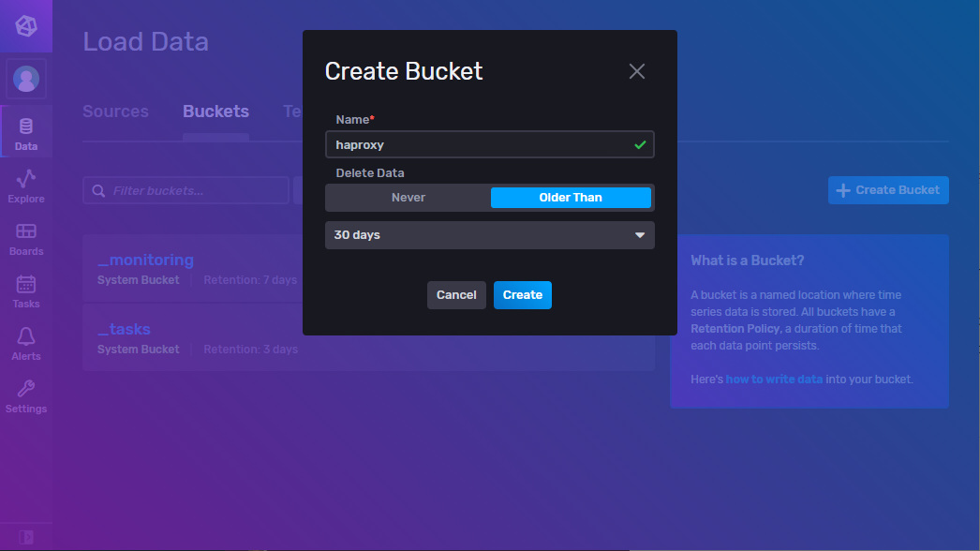The height and width of the screenshot is (551, 980).
Task: Open the user avatar menu
Action: point(26,79)
